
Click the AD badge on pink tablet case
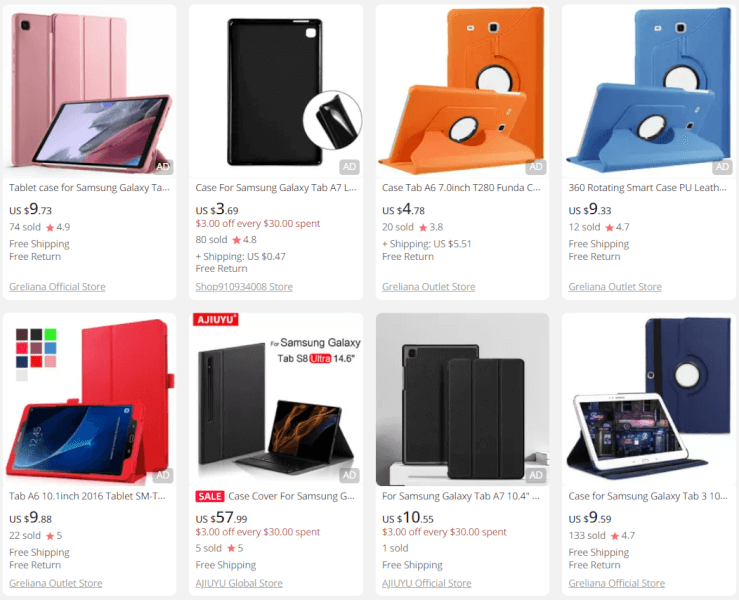(x=163, y=166)
